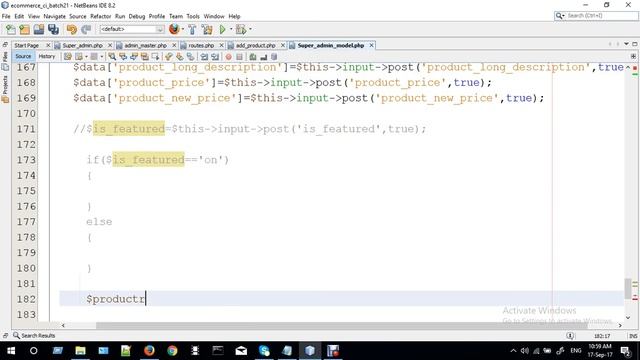Select the History view button

(x=47, y=56)
